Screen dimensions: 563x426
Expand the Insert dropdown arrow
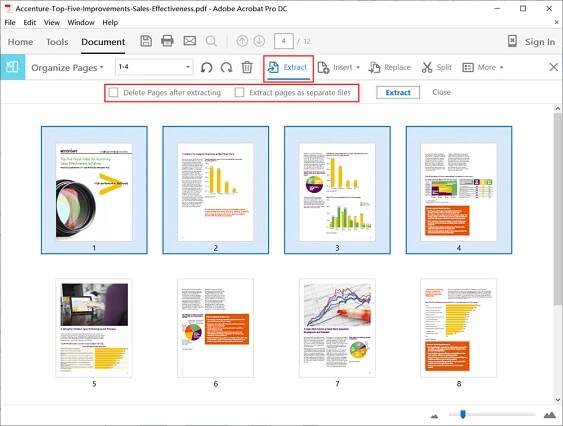point(358,68)
